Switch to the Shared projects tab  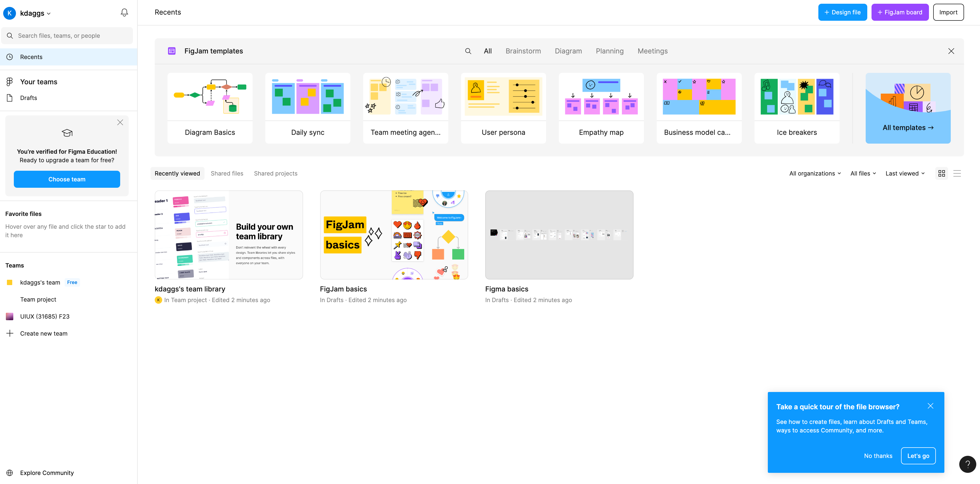pyautogui.click(x=276, y=173)
